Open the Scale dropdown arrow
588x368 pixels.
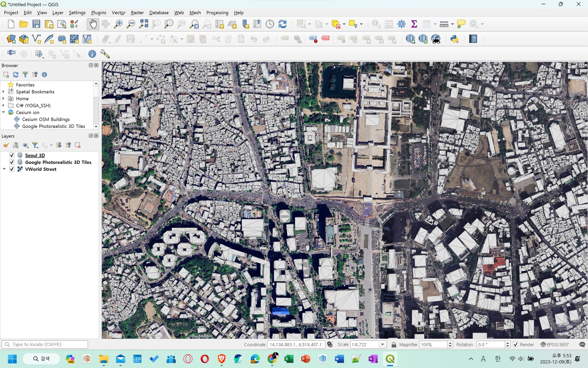click(x=382, y=344)
